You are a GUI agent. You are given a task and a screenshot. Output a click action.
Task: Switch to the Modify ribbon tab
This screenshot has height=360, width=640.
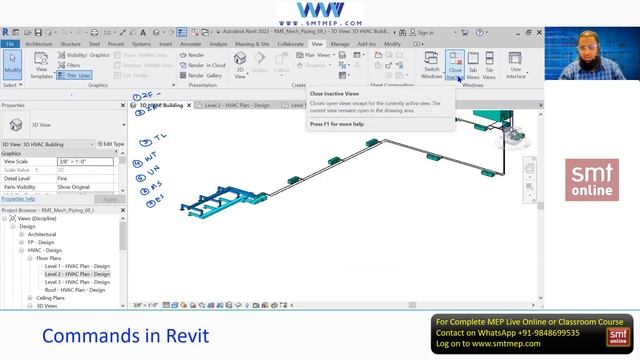point(392,44)
